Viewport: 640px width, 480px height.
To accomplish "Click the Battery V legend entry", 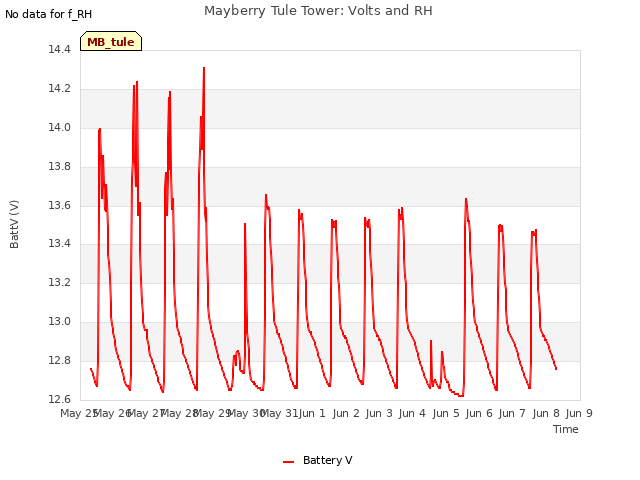I will coord(318,460).
